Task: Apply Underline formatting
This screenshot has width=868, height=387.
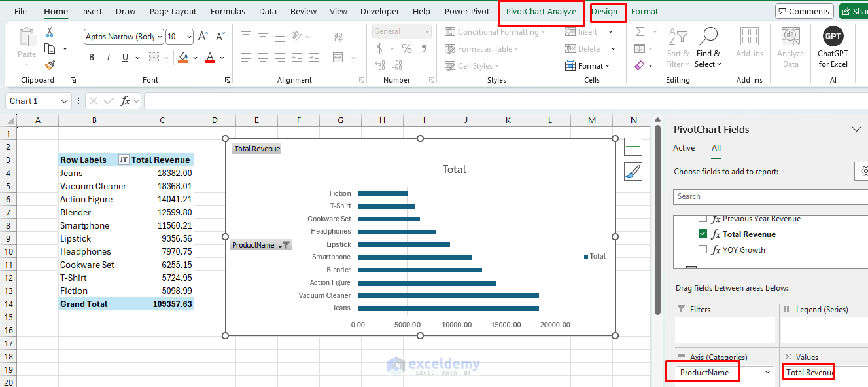Action: pyautogui.click(x=125, y=58)
